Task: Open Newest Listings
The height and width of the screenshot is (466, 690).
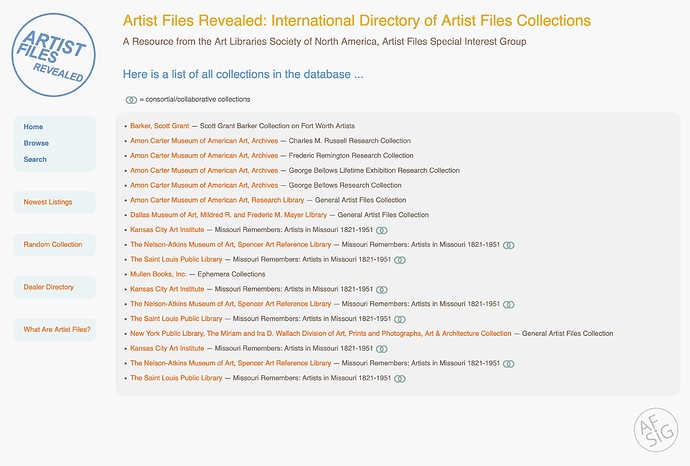Action: pos(48,202)
